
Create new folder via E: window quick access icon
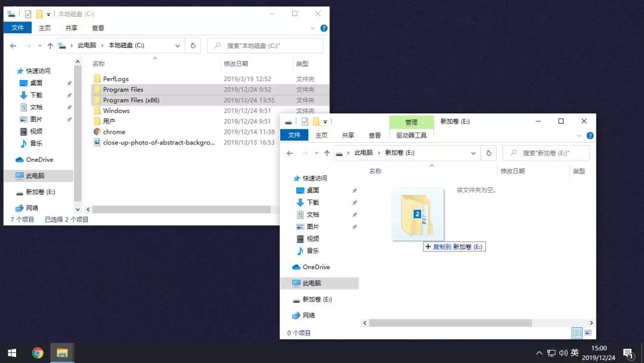click(x=315, y=121)
